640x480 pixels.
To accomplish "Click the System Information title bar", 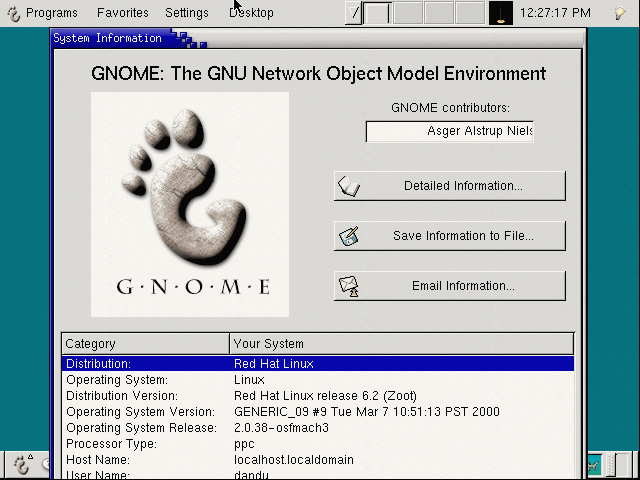I will pyautogui.click(x=318, y=38).
